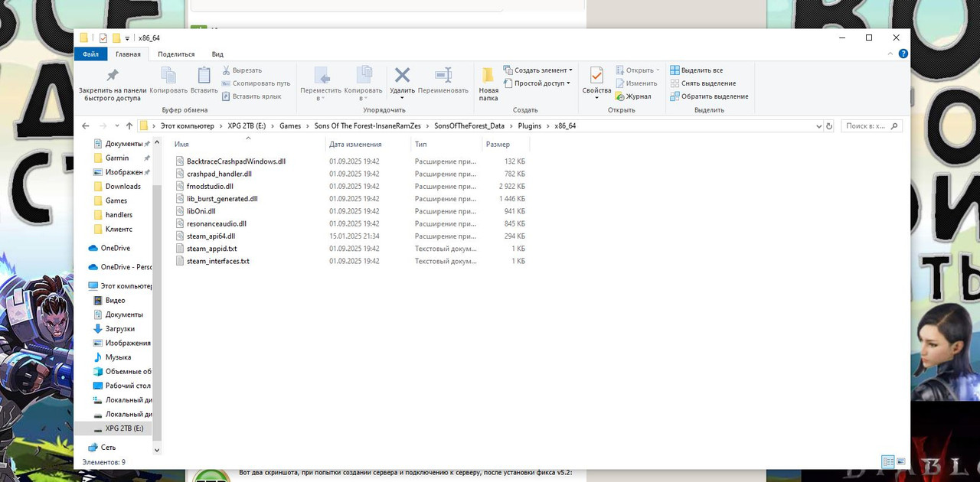The width and height of the screenshot is (980, 482).
Task: Click the search box field
Action: 871,126
